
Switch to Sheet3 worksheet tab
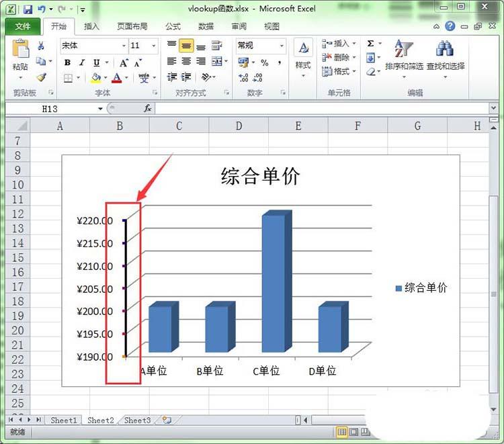tap(137, 420)
